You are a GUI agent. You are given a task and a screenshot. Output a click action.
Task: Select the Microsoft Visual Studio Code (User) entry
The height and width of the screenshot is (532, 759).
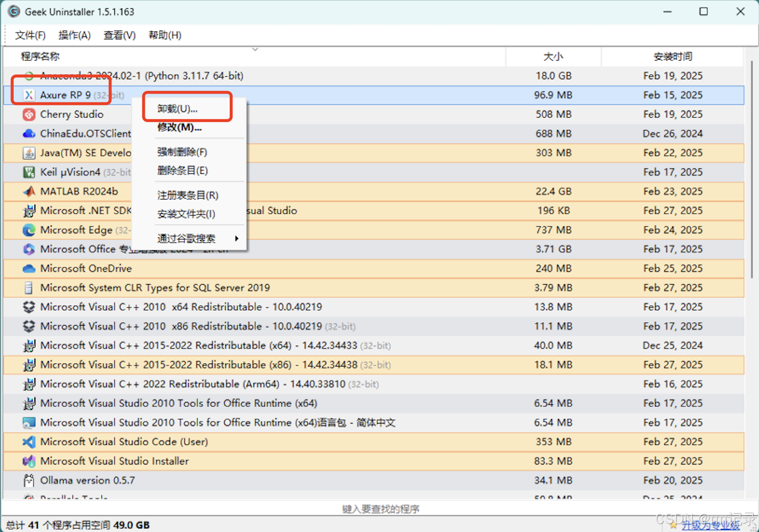124,442
